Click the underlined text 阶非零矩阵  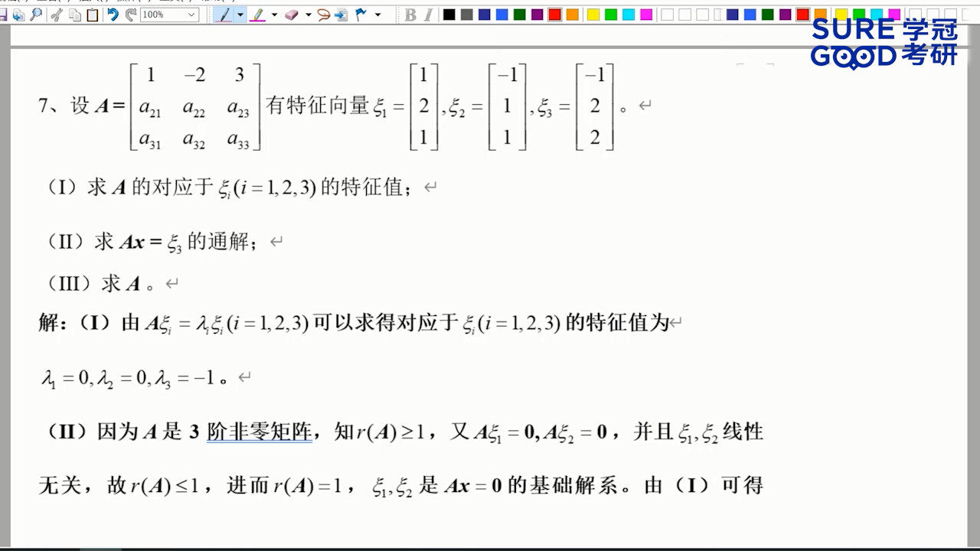[260, 432]
